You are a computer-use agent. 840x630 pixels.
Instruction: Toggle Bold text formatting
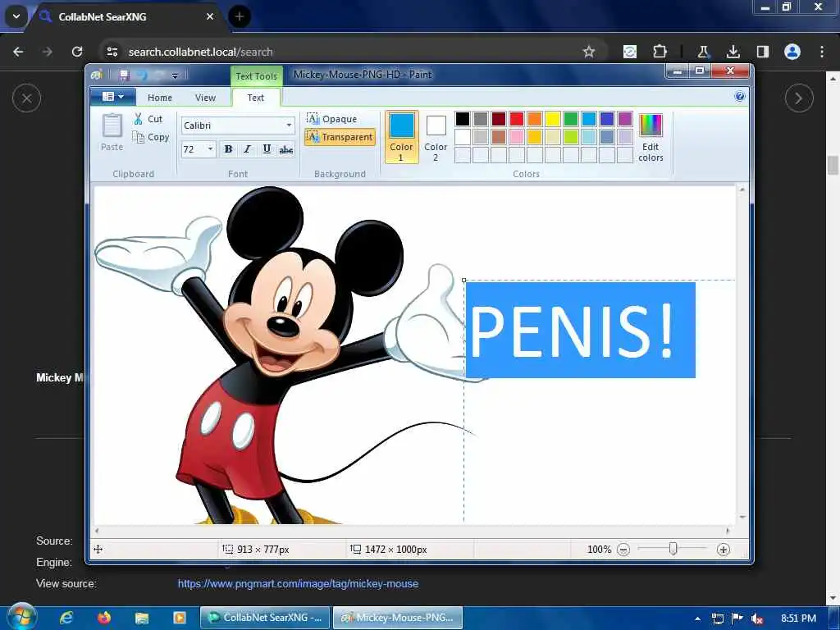tap(228, 149)
